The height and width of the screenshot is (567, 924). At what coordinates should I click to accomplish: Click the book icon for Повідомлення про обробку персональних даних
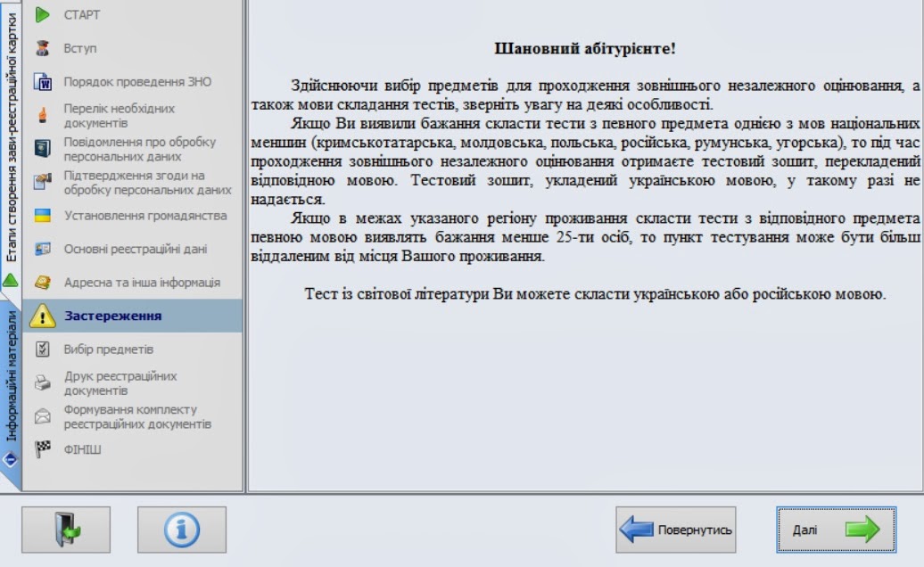[x=43, y=149]
